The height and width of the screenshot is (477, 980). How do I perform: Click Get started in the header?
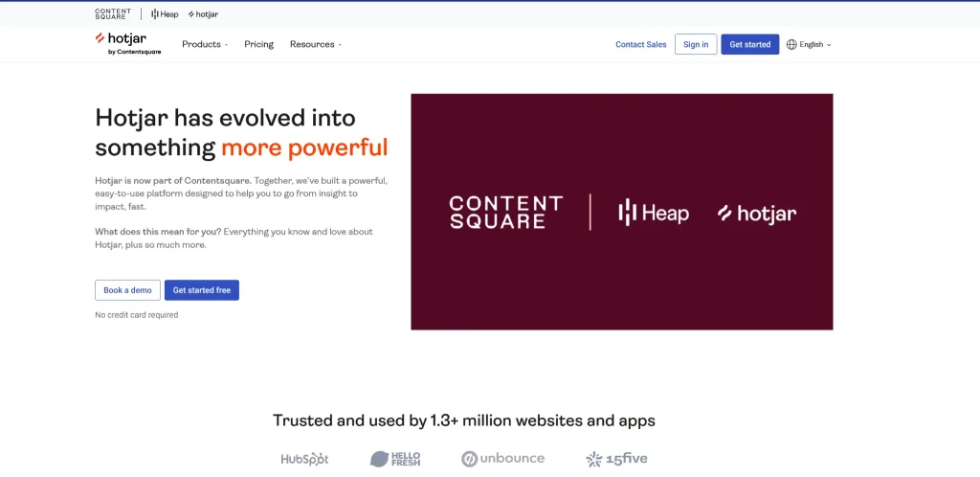750,44
